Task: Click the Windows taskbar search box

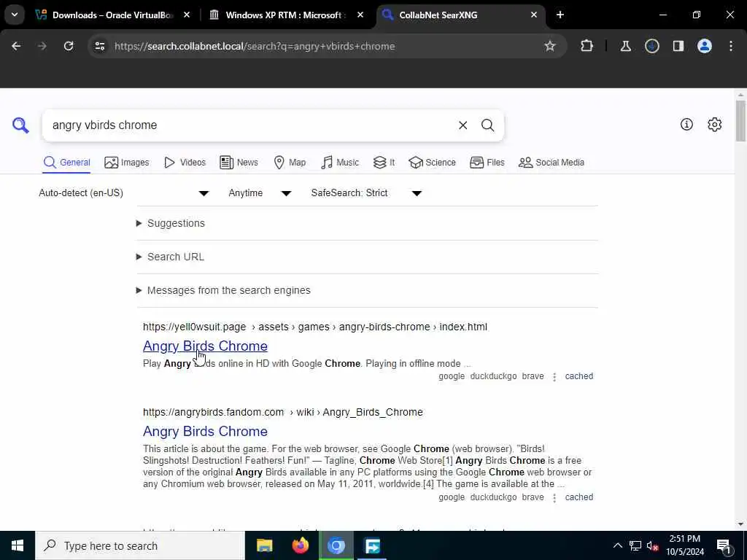Action: pyautogui.click(x=140, y=545)
